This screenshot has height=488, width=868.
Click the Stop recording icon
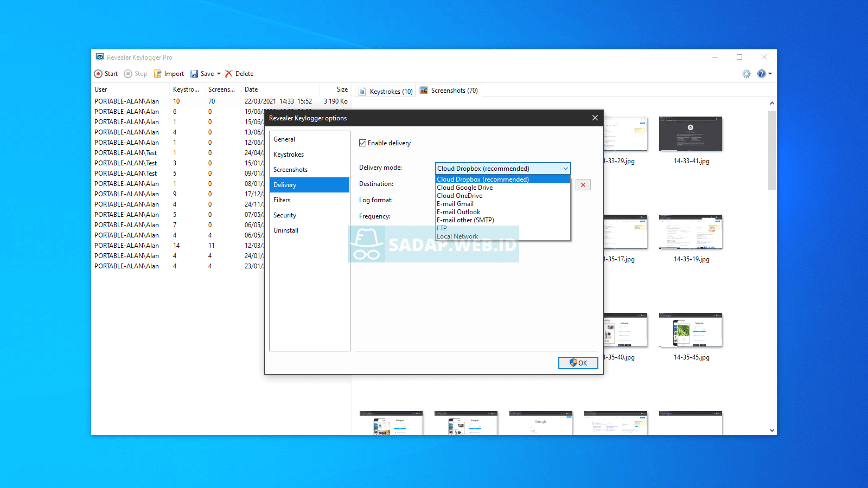click(128, 74)
